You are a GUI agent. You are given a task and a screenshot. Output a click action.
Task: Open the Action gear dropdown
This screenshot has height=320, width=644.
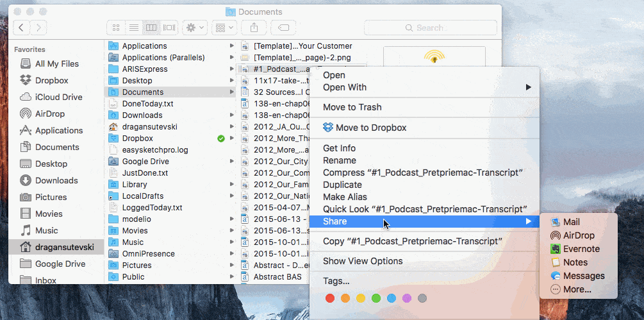[x=194, y=28]
